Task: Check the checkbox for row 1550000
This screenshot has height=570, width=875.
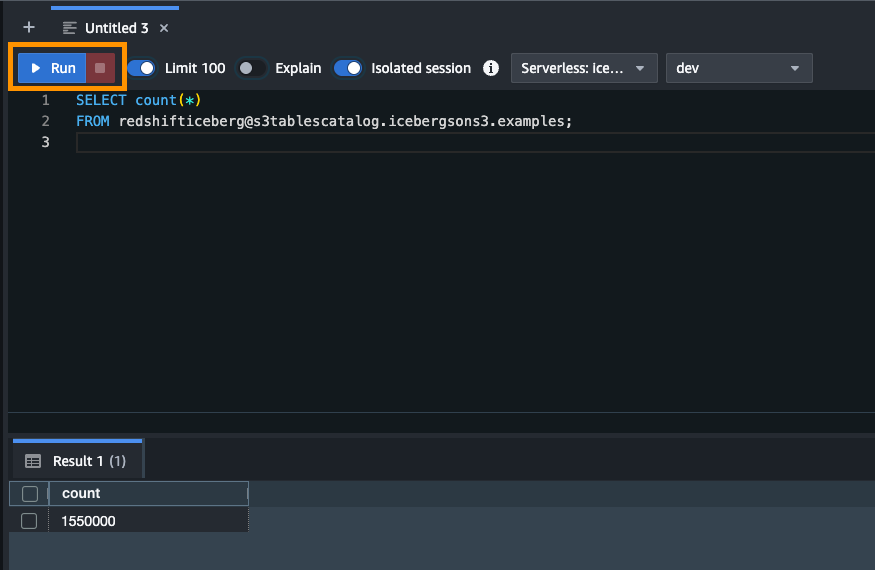Action: click(29, 521)
